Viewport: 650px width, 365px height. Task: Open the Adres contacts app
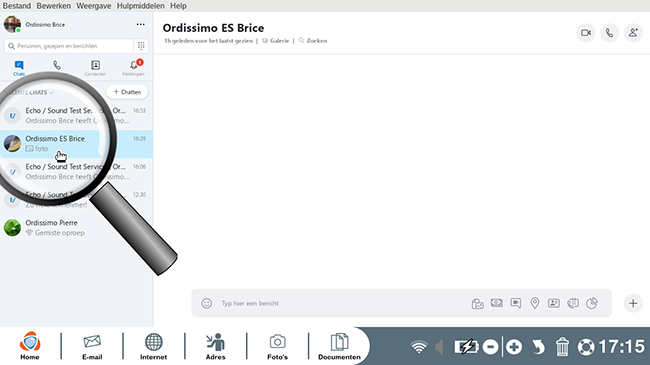216,346
